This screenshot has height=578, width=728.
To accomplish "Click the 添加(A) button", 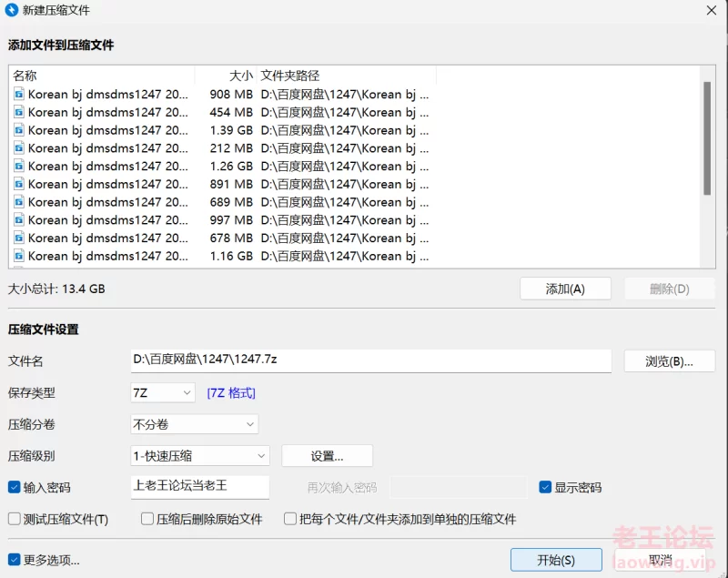I will click(x=565, y=289).
